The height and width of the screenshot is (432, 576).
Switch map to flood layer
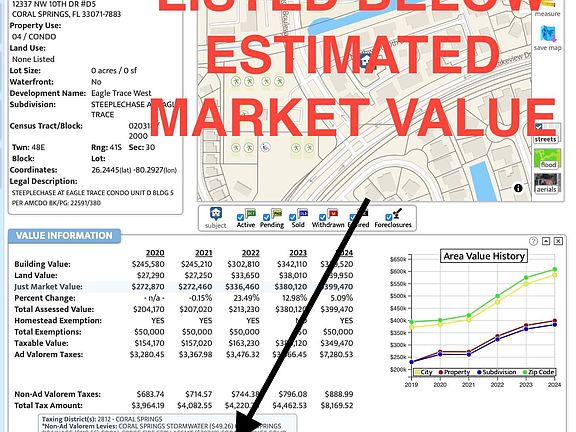click(547, 159)
